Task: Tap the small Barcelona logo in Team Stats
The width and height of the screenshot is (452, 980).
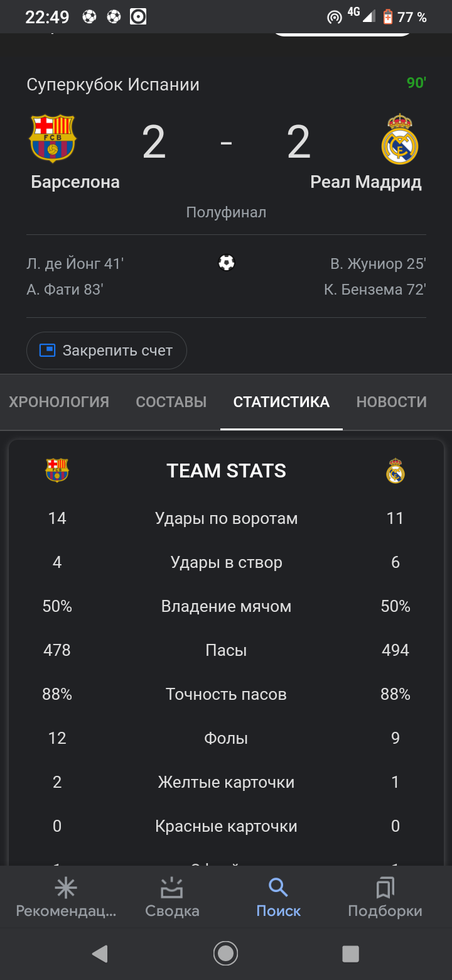Action: coord(57,471)
